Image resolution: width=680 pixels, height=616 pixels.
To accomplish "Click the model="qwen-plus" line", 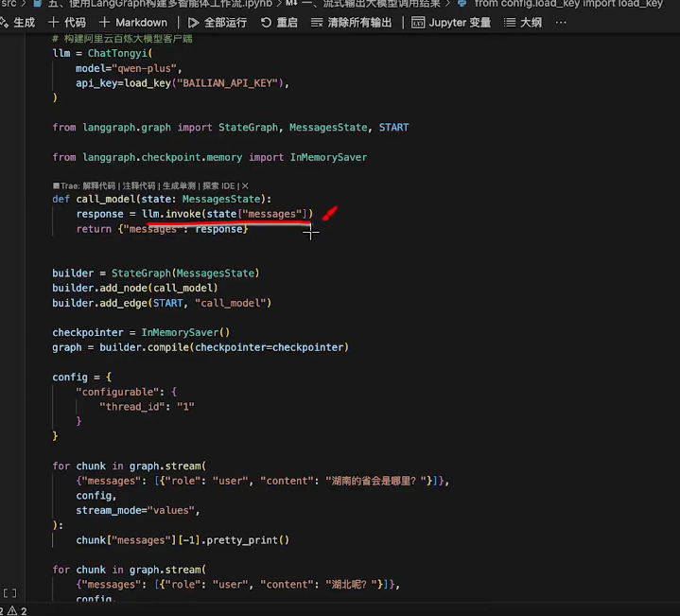I will (x=129, y=68).
